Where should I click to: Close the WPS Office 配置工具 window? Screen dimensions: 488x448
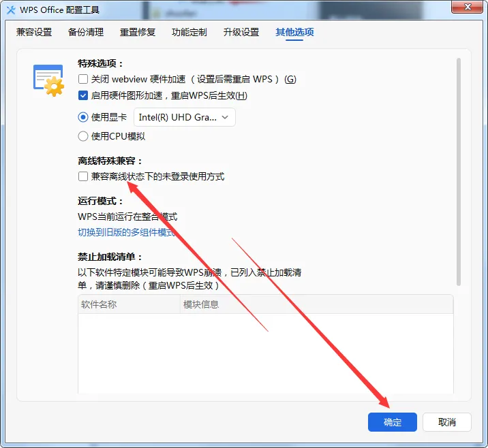pyautogui.click(x=467, y=7)
